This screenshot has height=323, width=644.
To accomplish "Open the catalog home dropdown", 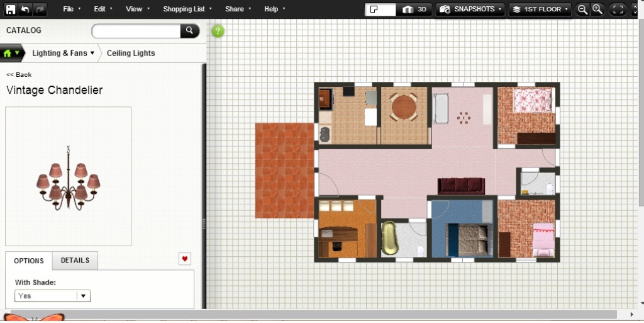I will coord(11,54).
